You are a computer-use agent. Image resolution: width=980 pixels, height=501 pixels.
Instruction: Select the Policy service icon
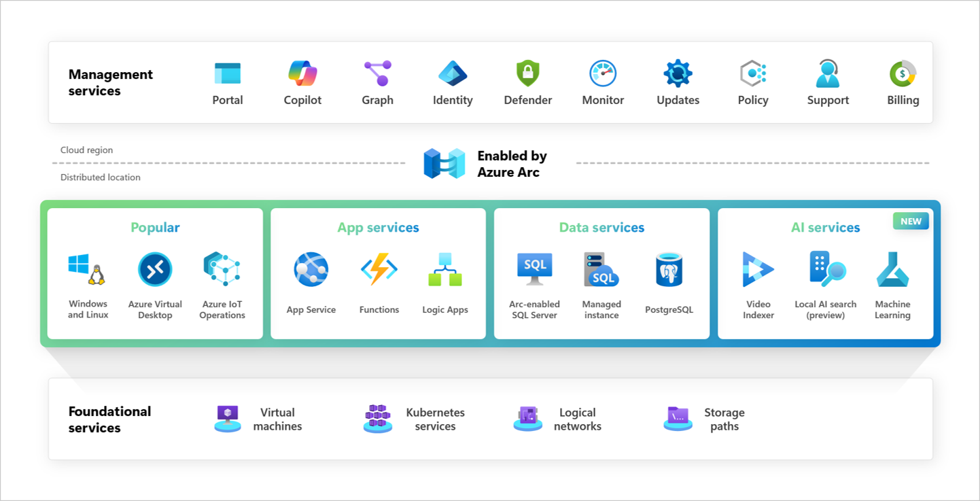coord(753,71)
